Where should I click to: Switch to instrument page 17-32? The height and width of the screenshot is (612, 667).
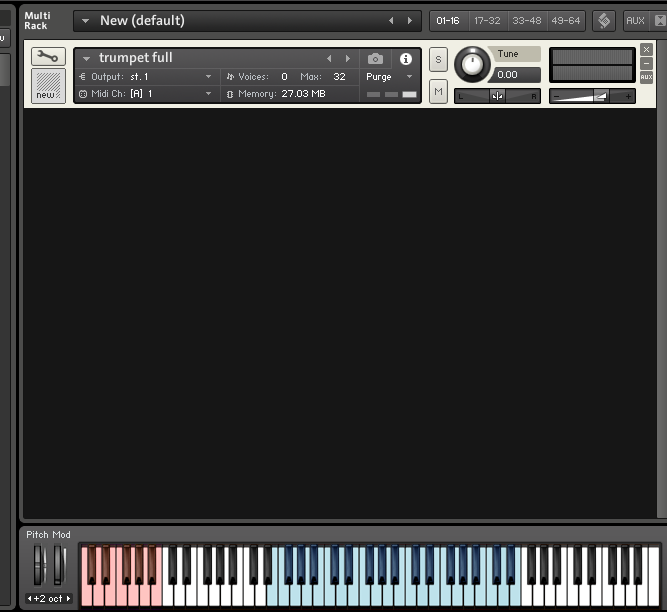pos(487,21)
